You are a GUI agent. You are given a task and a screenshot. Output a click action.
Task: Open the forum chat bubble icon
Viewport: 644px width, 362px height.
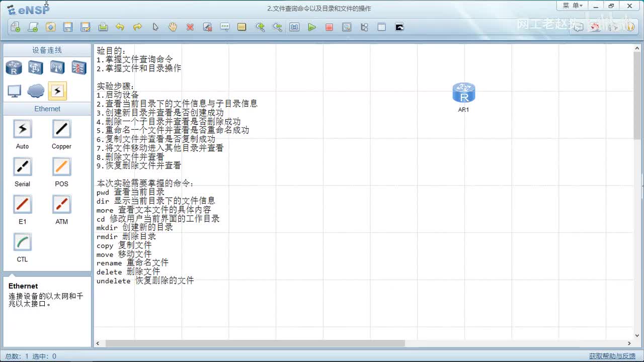(578, 27)
